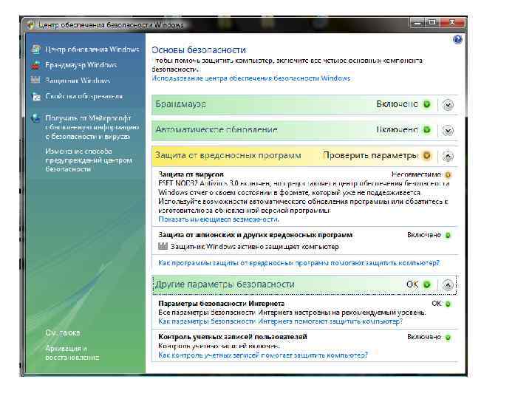Get latest security info from Microsoft link
Image resolution: width=532 pixels, height=399 pixels.
coord(92,127)
